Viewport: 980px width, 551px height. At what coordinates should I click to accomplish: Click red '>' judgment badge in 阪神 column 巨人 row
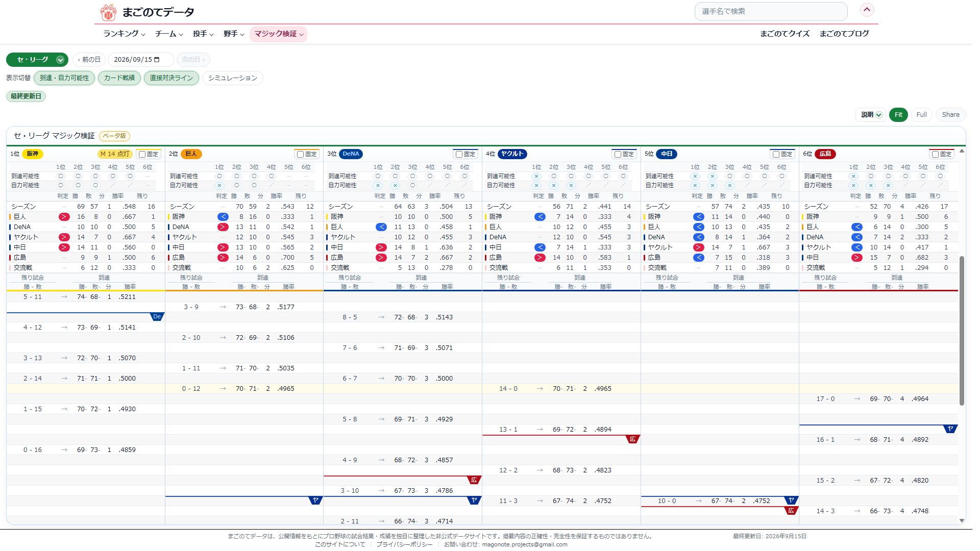pyautogui.click(x=64, y=217)
